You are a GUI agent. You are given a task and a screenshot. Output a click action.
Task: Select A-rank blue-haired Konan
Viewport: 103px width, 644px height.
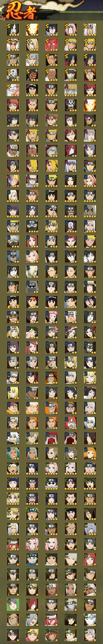(90, 151)
